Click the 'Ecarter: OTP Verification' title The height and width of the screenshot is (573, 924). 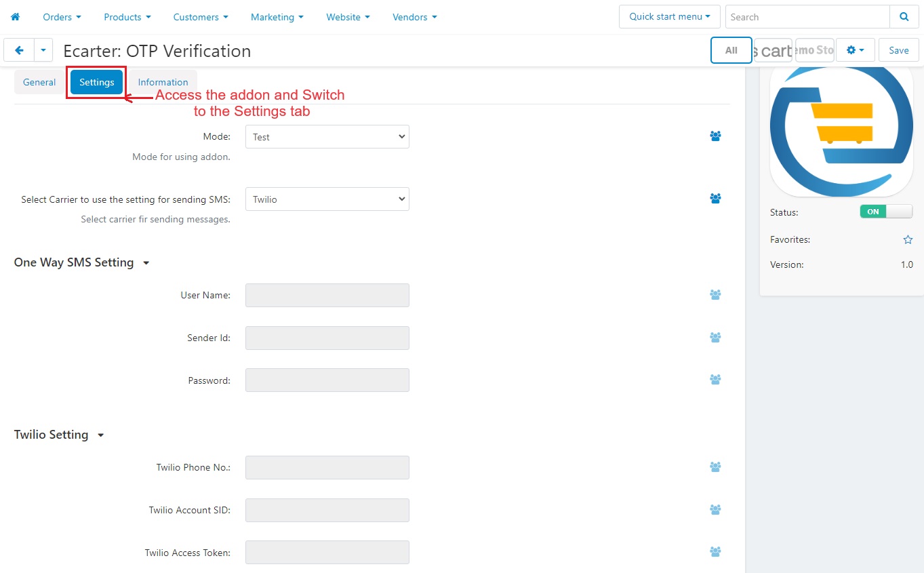tap(157, 51)
